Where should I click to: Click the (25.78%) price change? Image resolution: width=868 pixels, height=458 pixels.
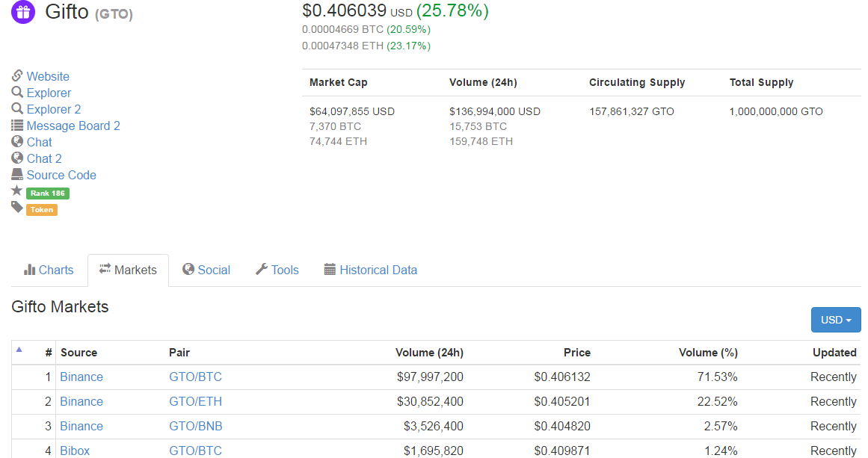(x=452, y=10)
